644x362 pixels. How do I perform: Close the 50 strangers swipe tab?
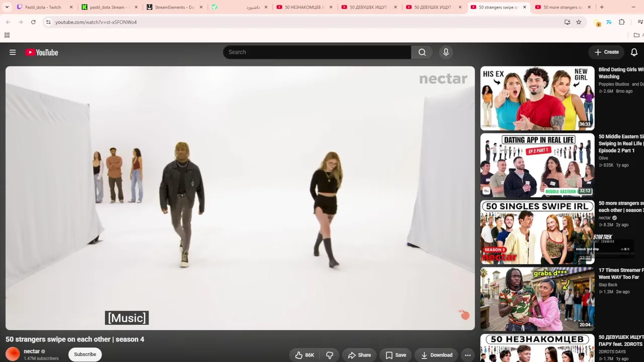pyautogui.click(x=525, y=7)
